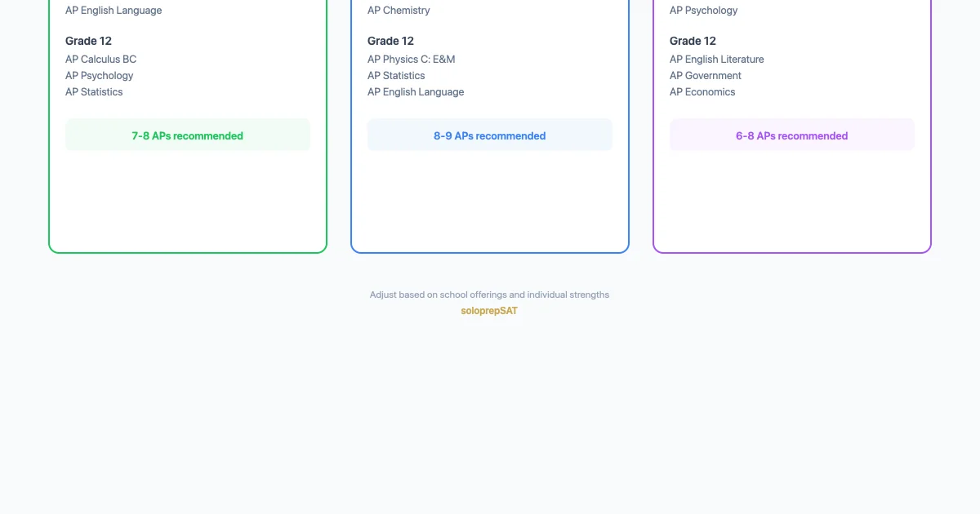
Task: Select AP Psychology at the top of the purple card
Action: [x=704, y=11]
